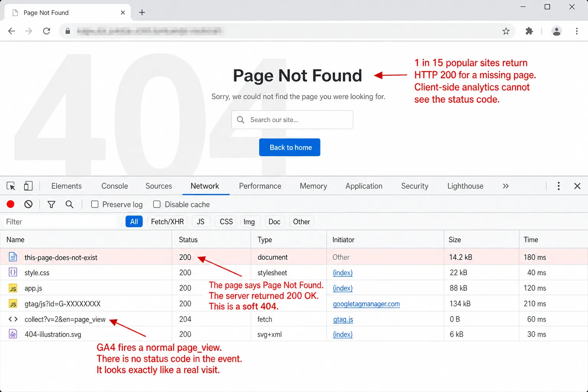This screenshot has width=588, height=392.
Task: Open the Memory tab
Action: tap(314, 186)
